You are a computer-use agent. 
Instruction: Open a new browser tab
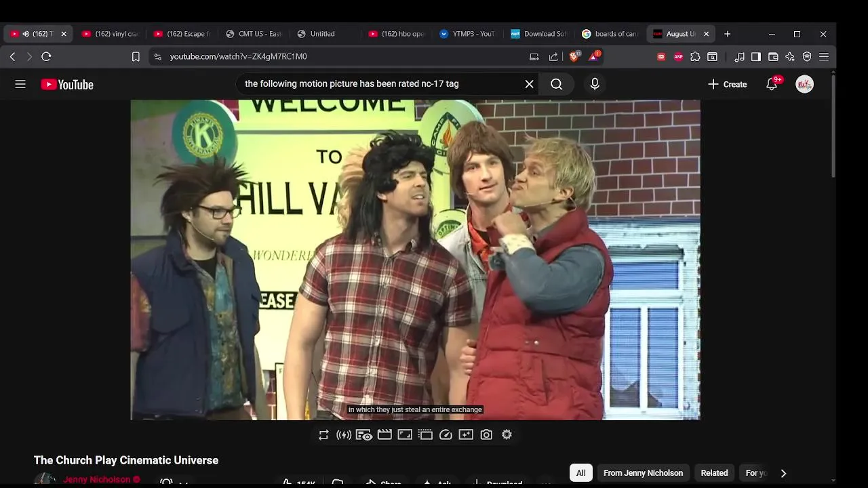(727, 34)
